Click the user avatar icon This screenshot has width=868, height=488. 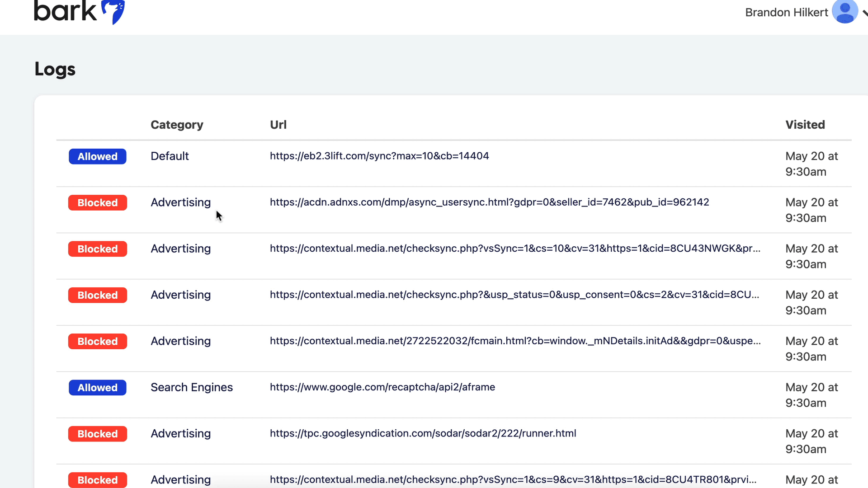tap(844, 11)
